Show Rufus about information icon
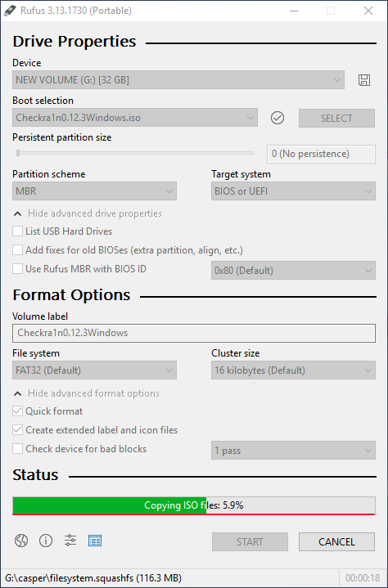Image resolution: width=388 pixels, height=588 pixels. [x=46, y=541]
